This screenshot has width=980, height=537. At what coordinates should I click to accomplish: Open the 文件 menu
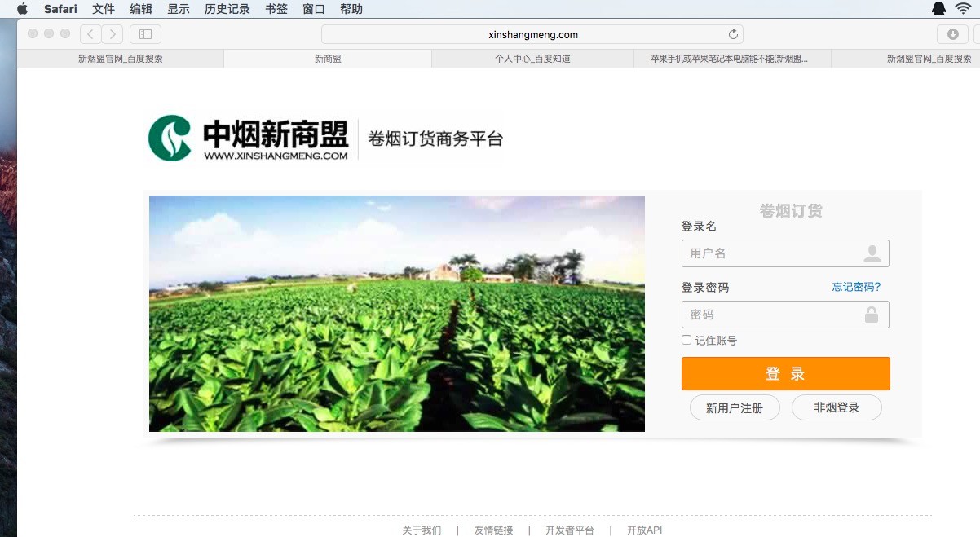pos(104,9)
